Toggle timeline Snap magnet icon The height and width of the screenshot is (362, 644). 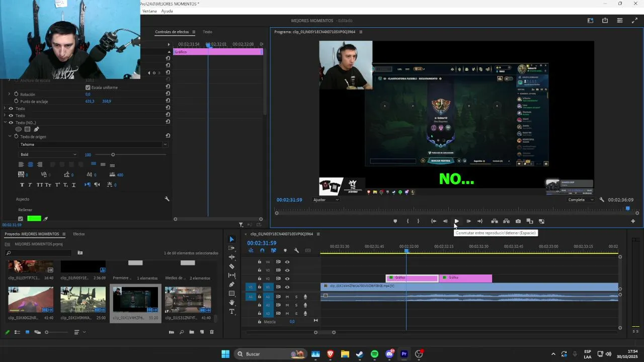coord(262,250)
